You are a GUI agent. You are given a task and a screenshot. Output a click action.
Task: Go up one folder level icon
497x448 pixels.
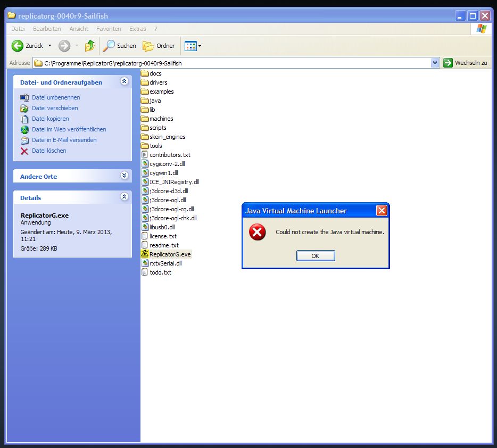(x=90, y=46)
